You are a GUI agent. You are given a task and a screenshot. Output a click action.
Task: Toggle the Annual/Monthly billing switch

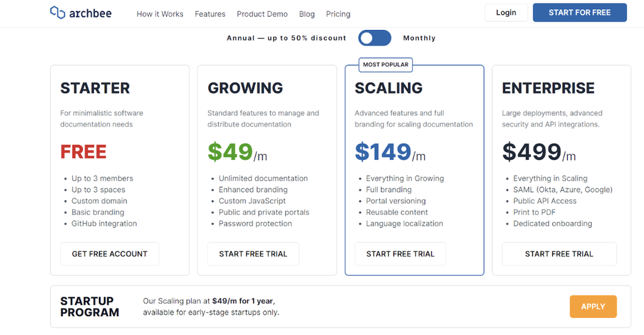point(374,38)
